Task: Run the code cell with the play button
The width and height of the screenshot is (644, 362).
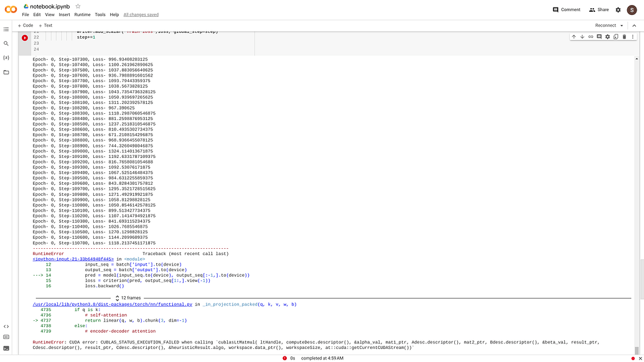Action: click(25, 38)
